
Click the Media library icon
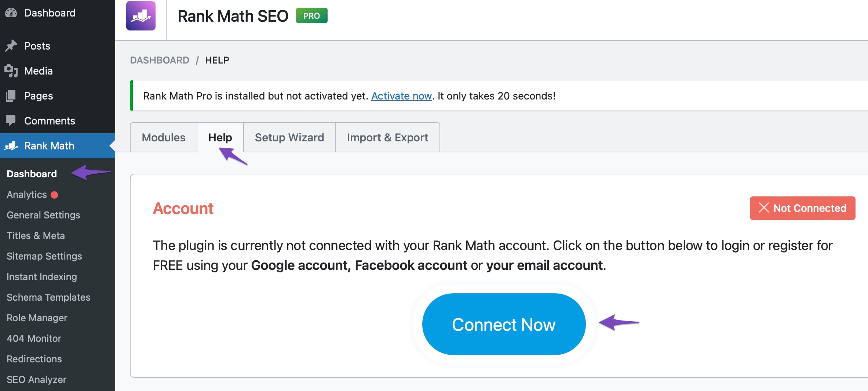pyautogui.click(x=11, y=71)
